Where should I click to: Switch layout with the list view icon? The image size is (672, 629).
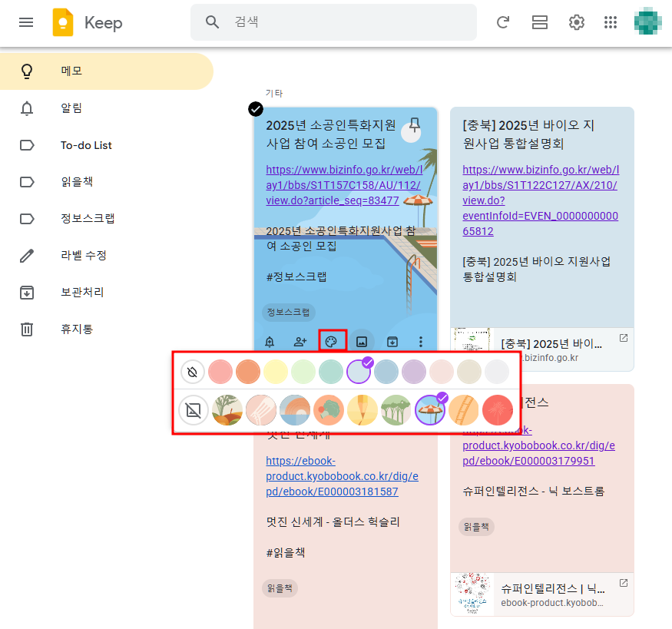539,22
